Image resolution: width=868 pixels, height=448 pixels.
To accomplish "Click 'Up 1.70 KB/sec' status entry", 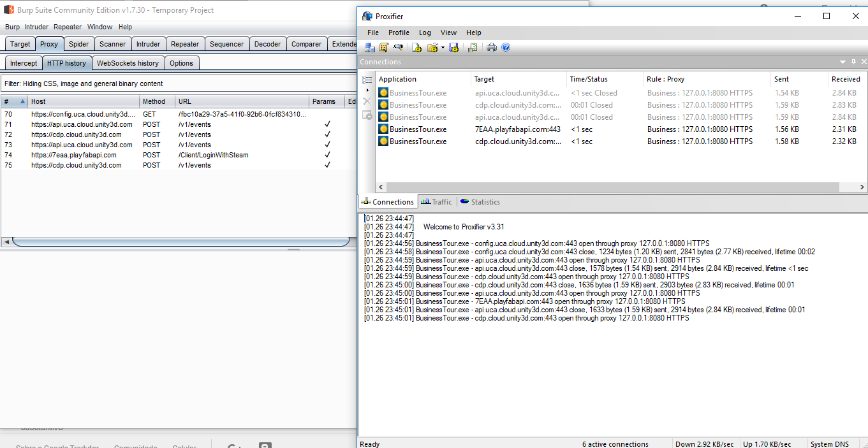I will click(767, 444).
